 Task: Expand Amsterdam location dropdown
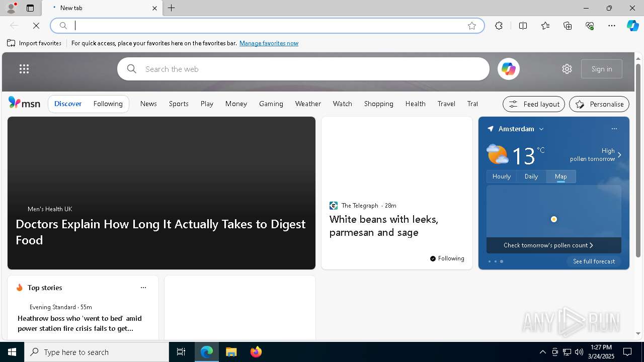point(541,129)
